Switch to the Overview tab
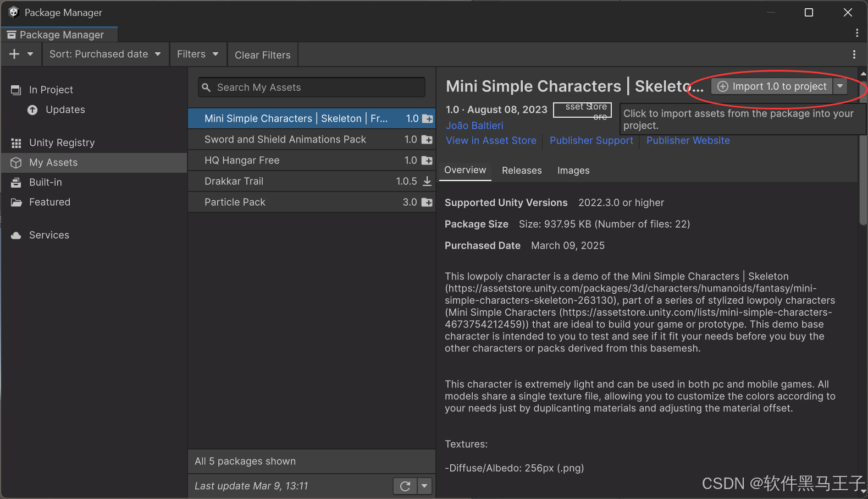The image size is (868, 499). pos(465,170)
